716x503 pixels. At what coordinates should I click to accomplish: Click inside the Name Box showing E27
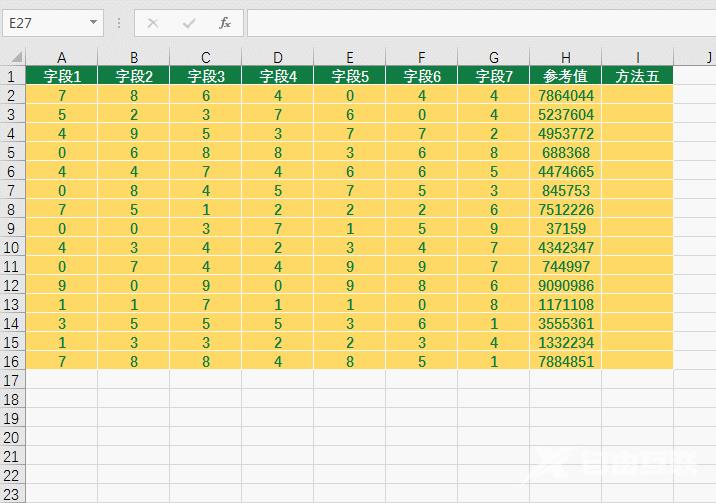coord(45,22)
